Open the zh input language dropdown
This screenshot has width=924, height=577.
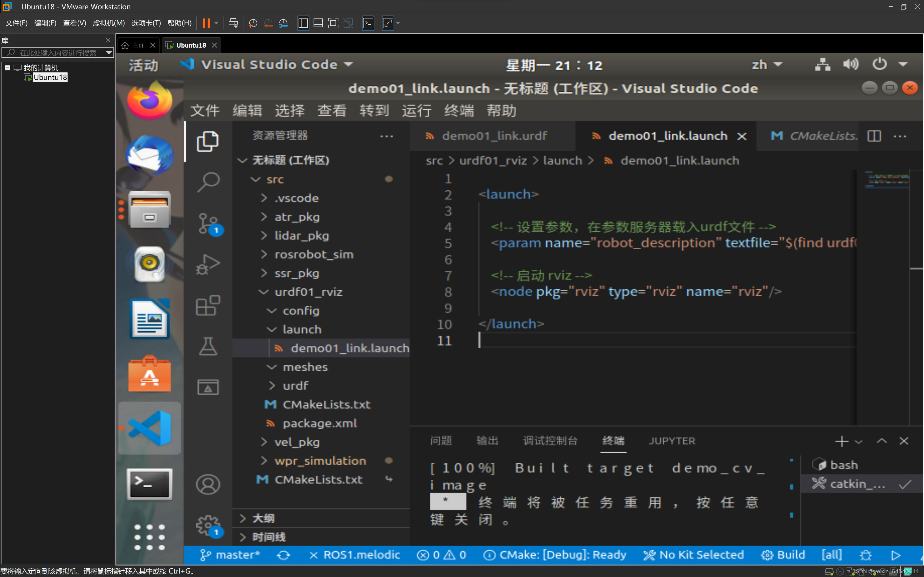(x=766, y=65)
